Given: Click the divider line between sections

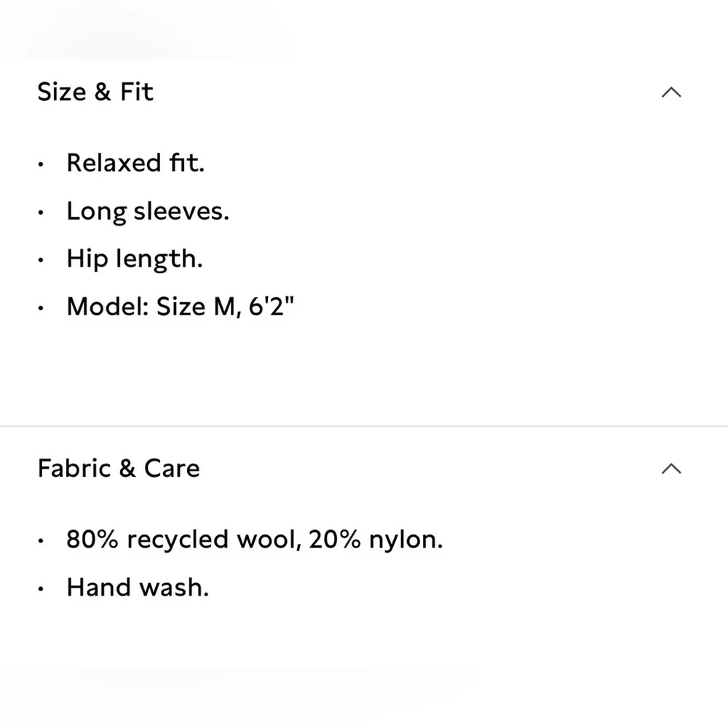Looking at the screenshot, I should pos(364,426).
